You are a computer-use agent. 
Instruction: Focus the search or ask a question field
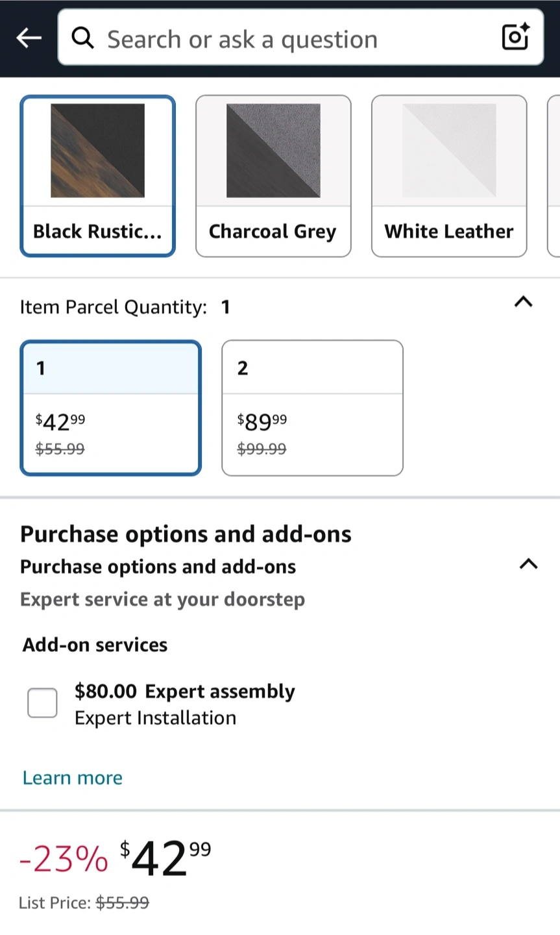click(300, 38)
